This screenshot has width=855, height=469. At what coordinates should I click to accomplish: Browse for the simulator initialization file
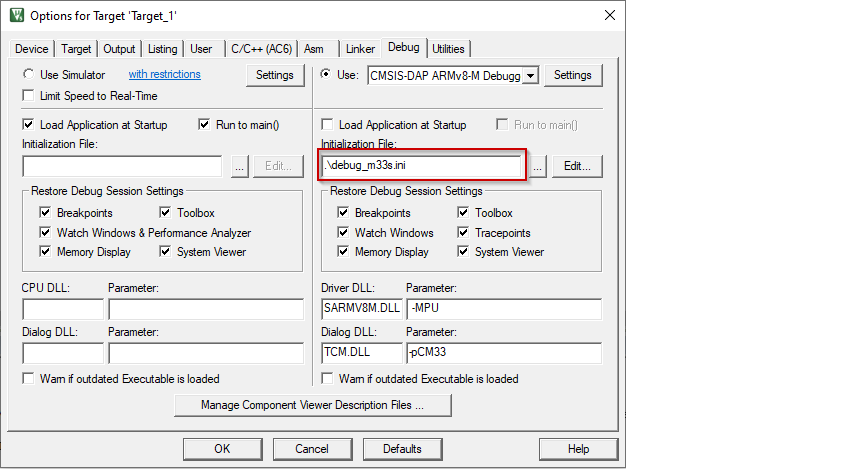239,167
